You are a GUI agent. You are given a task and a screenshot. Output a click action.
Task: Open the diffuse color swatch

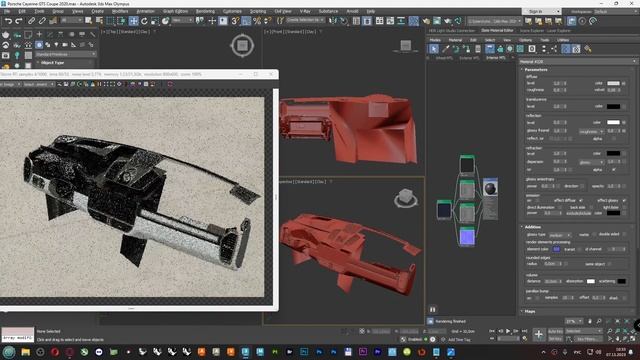[x=613, y=83]
